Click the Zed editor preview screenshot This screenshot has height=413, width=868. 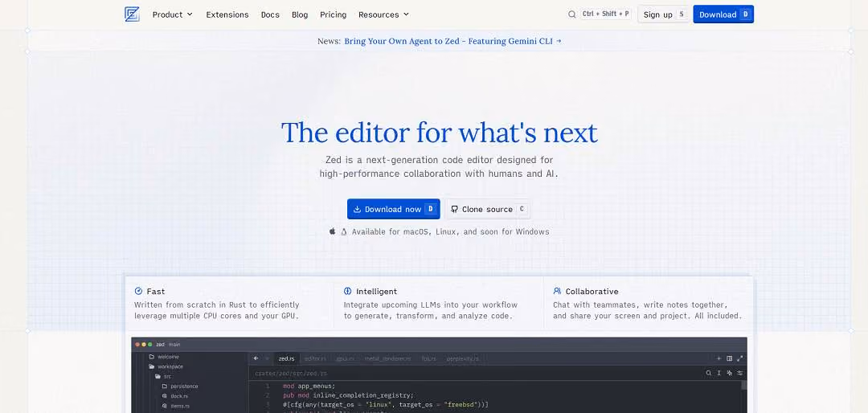pos(439,374)
